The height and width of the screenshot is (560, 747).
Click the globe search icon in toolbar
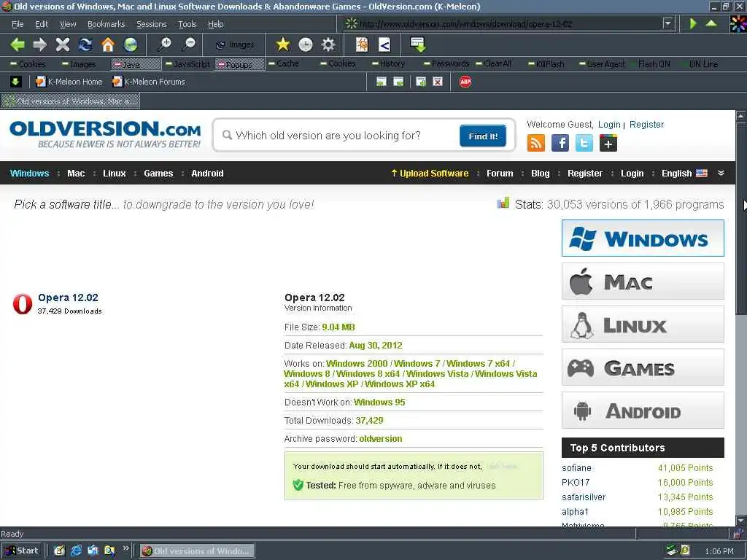click(131, 44)
